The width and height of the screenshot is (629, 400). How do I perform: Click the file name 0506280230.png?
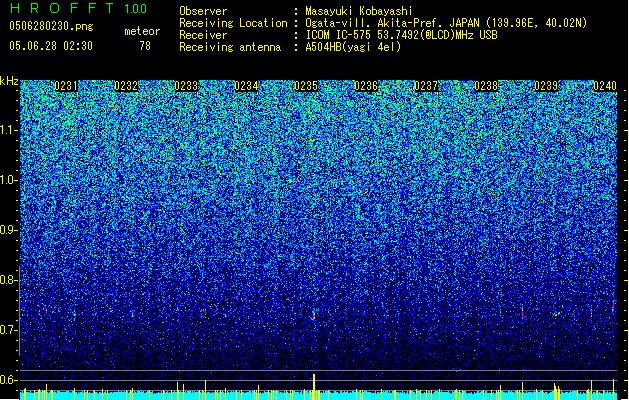point(51,26)
